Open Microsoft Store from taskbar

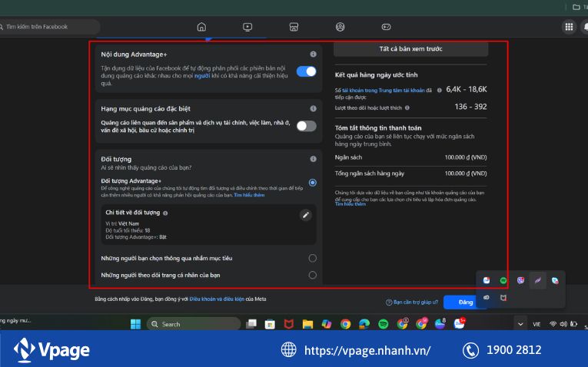(x=270, y=324)
